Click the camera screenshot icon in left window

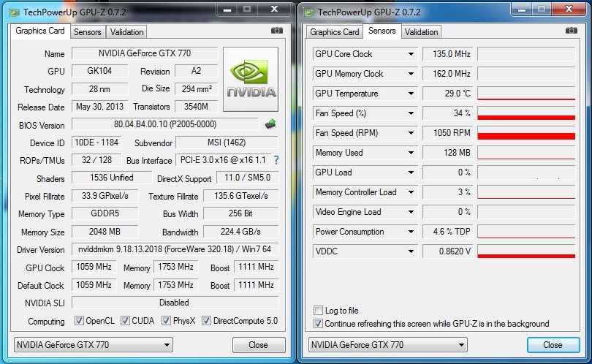click(x=277, y=31)
